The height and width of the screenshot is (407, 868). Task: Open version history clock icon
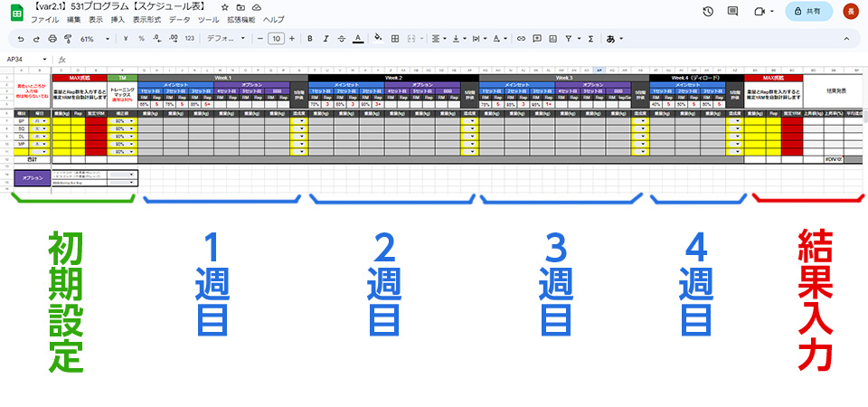(x=707, y=11)
